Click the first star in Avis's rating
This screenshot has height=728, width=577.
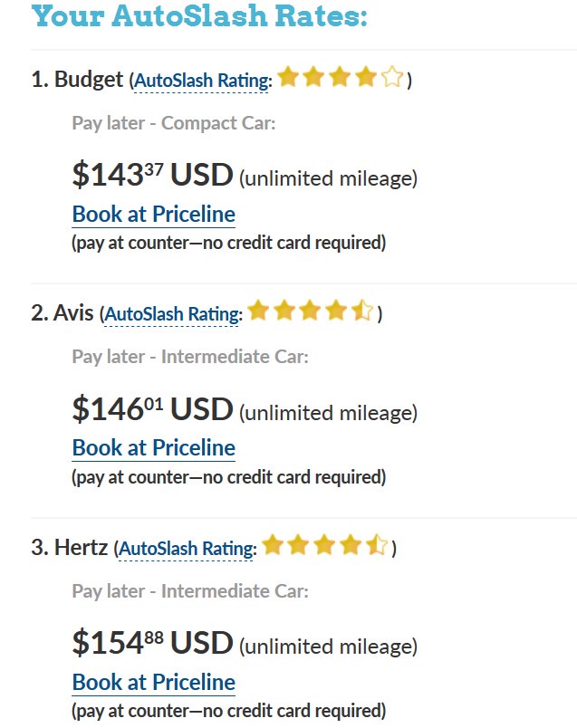258,312
